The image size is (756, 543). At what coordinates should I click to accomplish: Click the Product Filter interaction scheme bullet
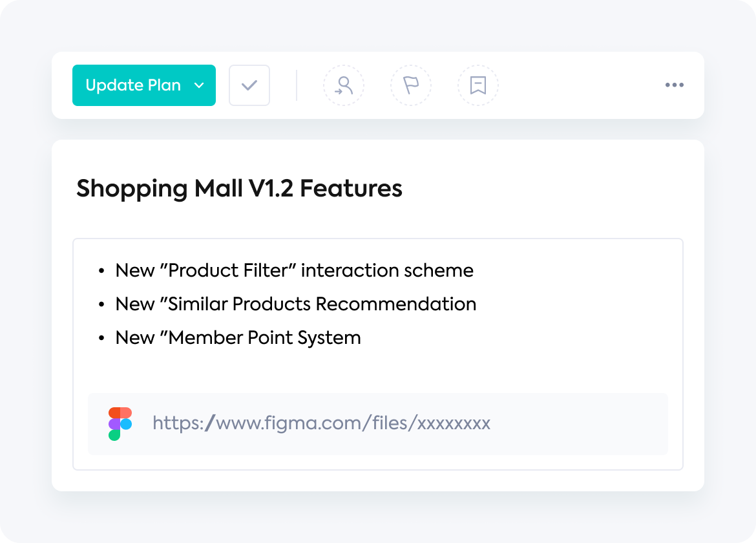coord(294,270)
